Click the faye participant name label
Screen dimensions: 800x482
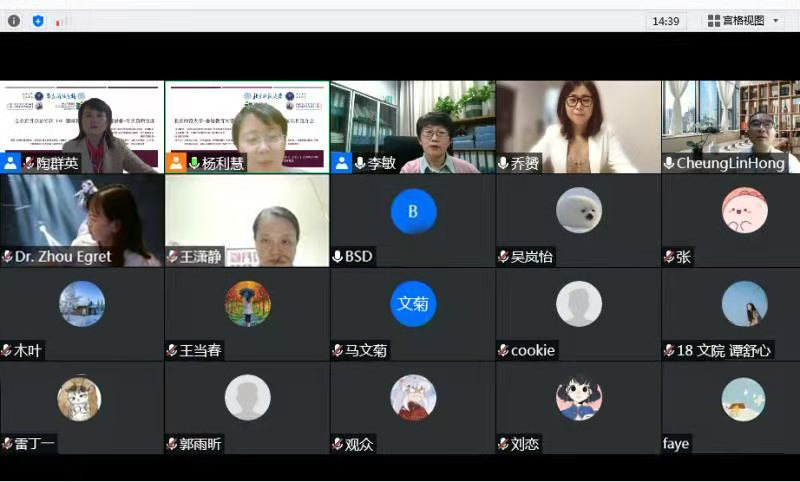point(676,444)
